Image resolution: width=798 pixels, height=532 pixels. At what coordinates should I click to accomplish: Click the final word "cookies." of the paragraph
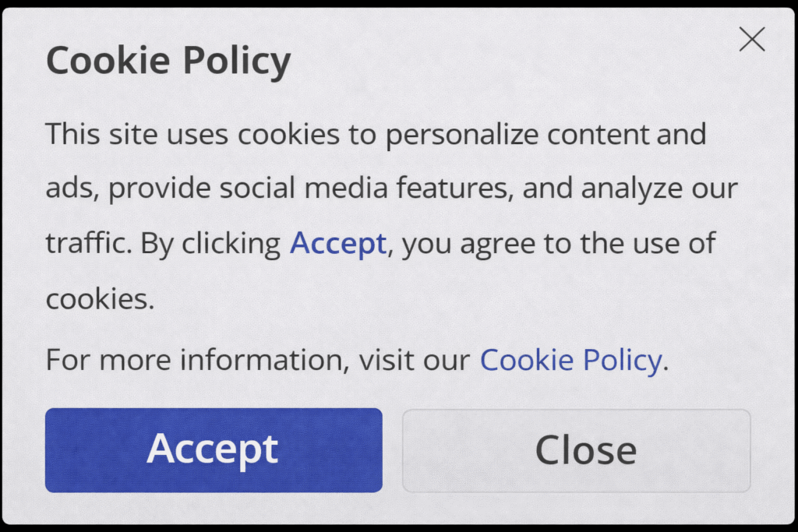(x=100, y=299)
